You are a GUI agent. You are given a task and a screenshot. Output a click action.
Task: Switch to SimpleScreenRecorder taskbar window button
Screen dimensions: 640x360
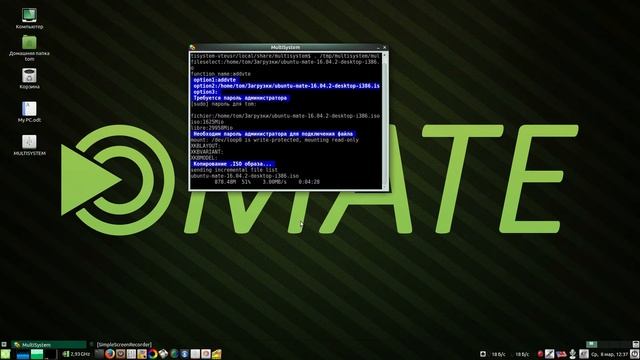[x=124, y=345]
